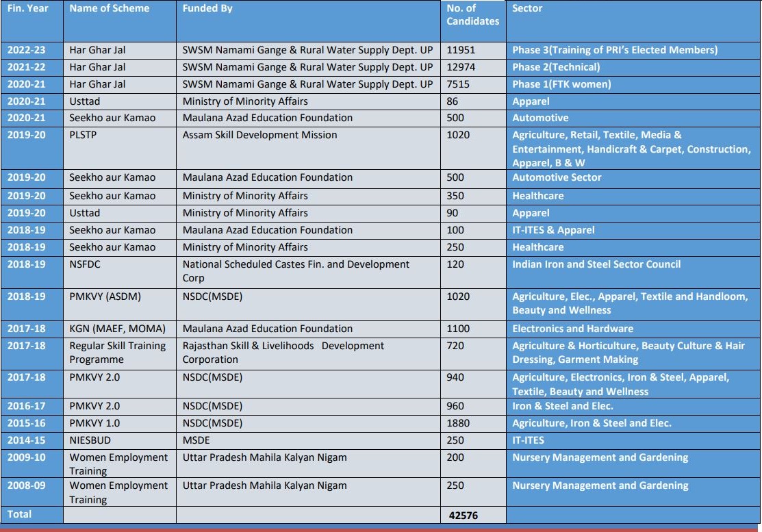The height and width of the screenshot is (532, 762).
Task: Click the candidates value 12974
Action: coord(461,67)
